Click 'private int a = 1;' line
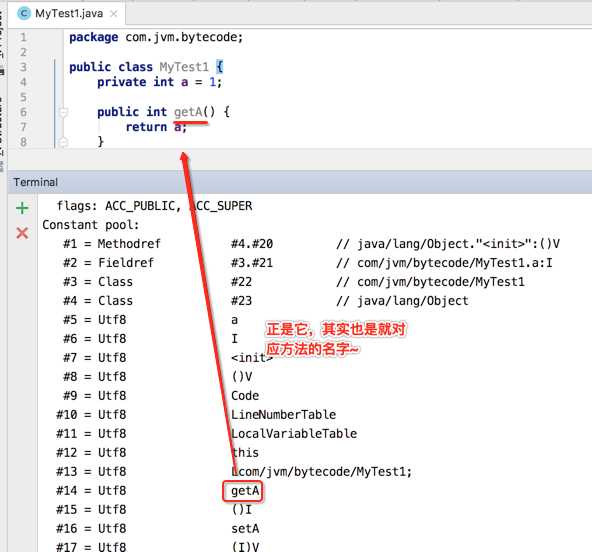This screenshot has height=552, width=592. [159, 82]
